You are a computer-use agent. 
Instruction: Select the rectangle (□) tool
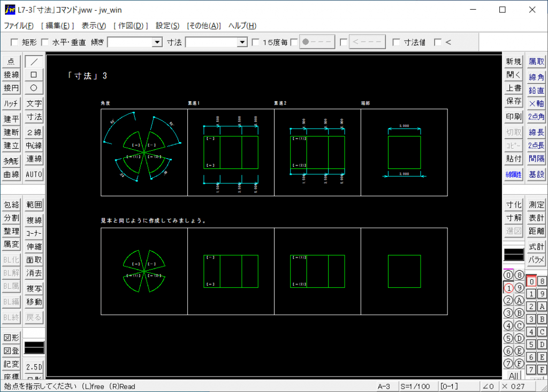[34, 75]
